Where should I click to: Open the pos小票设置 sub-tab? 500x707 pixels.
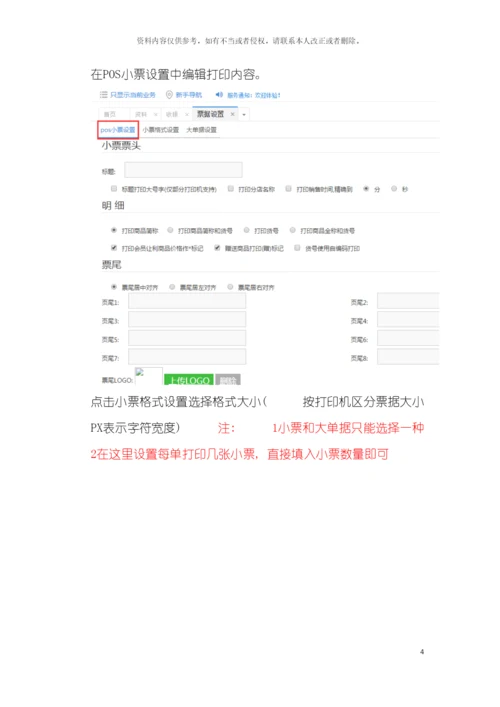pos(118,130)
